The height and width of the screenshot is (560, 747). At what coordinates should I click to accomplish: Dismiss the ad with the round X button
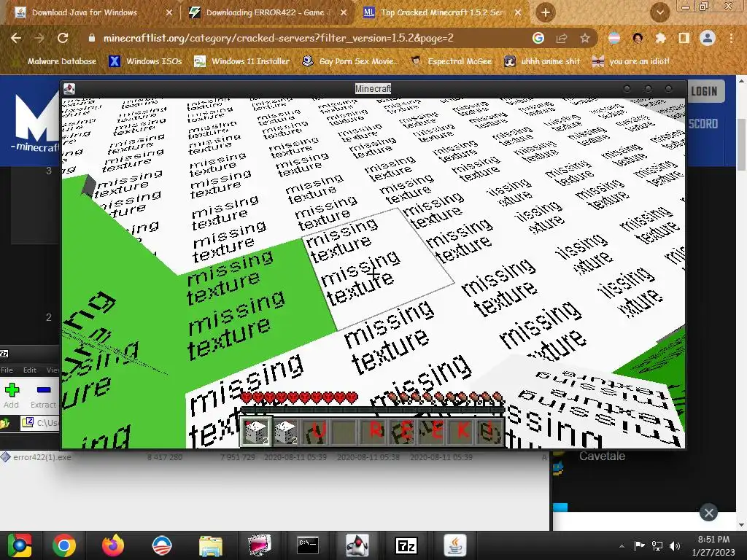coord(708,513)
